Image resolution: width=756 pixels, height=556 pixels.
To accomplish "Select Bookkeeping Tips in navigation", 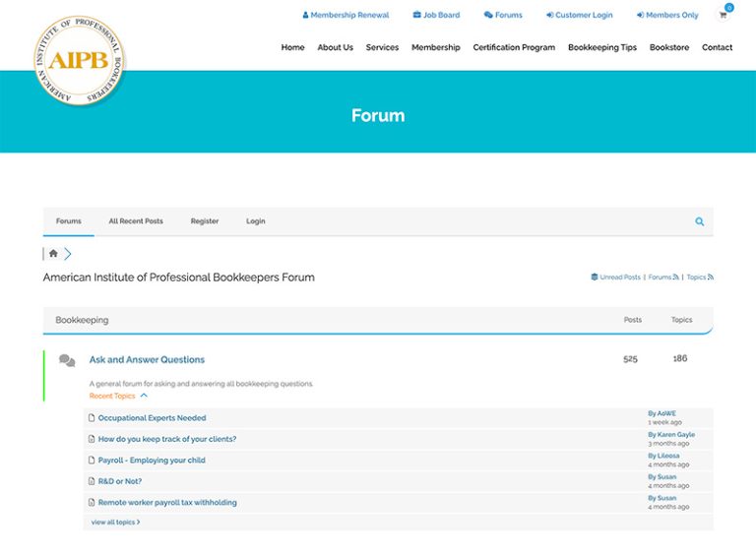I will [x=601, y=47].
